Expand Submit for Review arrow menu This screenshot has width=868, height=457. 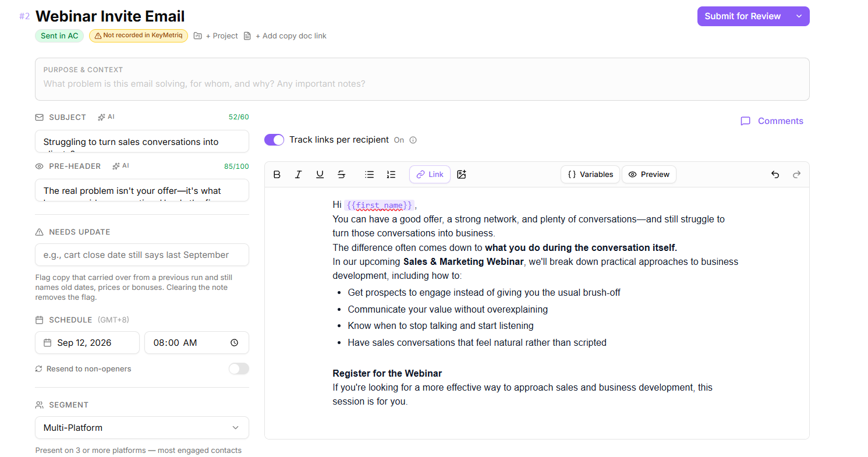(799, 16)
